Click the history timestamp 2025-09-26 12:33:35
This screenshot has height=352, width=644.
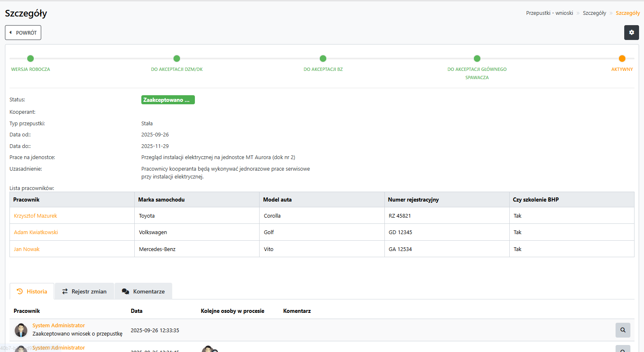tap(155, 331)
